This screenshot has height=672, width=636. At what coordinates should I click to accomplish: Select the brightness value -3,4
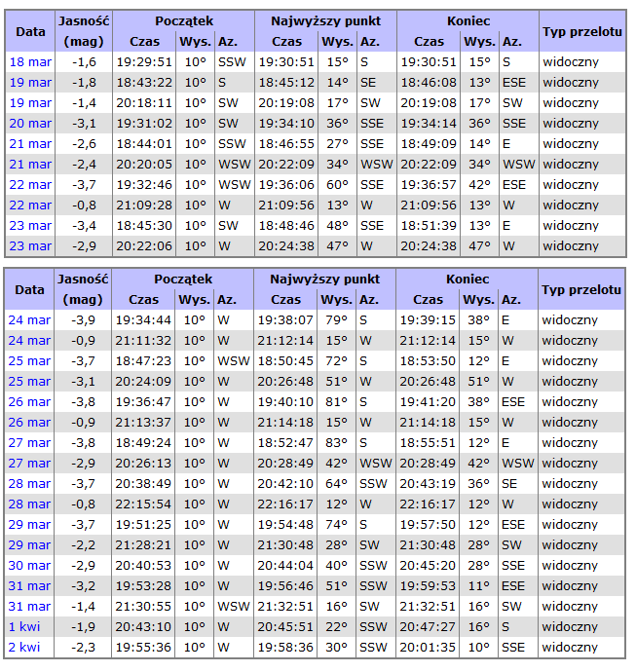pos(84,226)
